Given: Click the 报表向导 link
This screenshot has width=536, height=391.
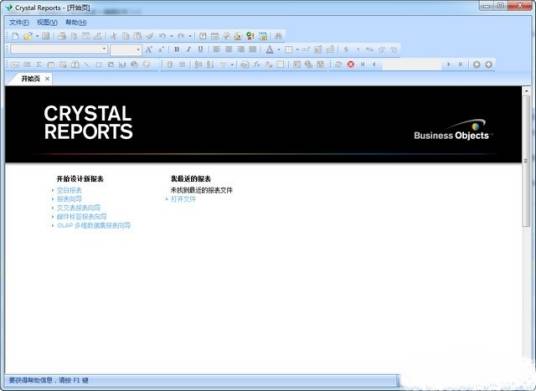Looking at the screenshot, I should point(69,199).
